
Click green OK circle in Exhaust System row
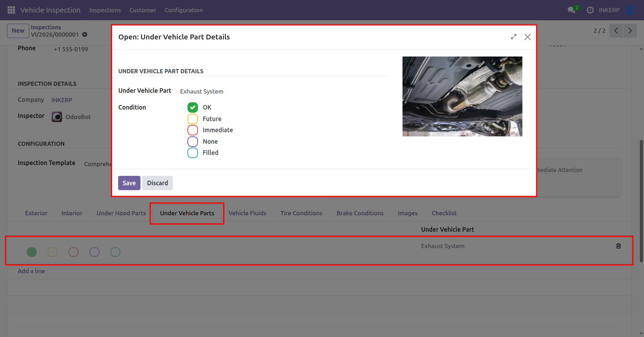tap(32, 252)
